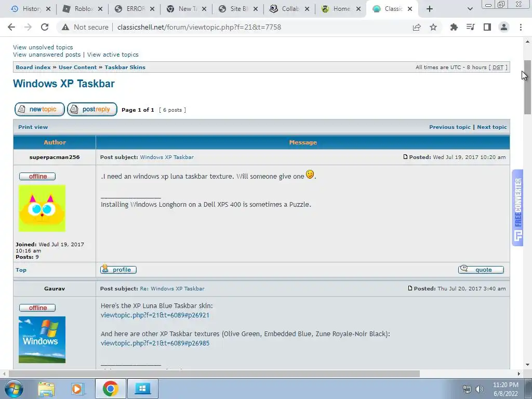This screenshot has width=532, height=399.
Task: Share this page via share icon
Action: pos(417,27)
